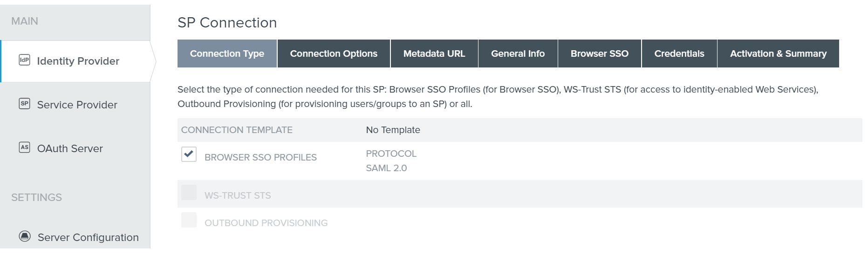The height and width of the screenshot is (261, 868).
Task: Select the Browser SSO tab
Action: pos(599,54)
